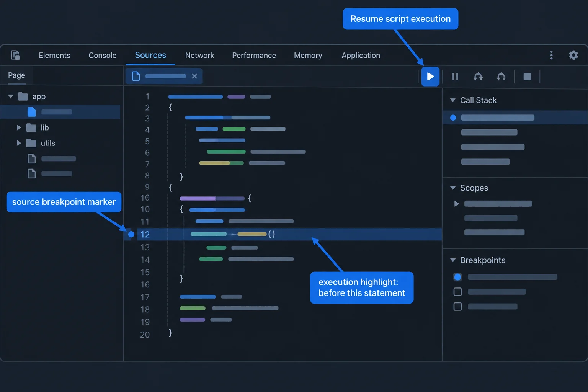Click the highlighted line 12 number

tap(145, 234)
